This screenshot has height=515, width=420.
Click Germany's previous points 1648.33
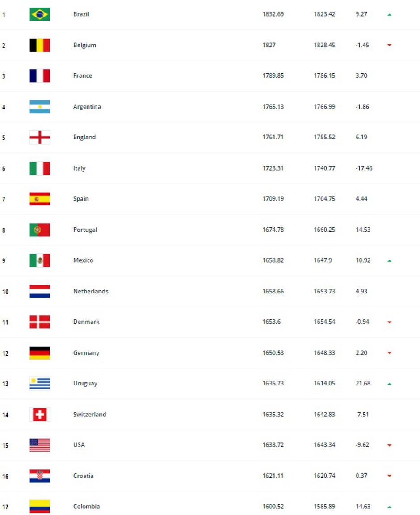pos(324,352)
